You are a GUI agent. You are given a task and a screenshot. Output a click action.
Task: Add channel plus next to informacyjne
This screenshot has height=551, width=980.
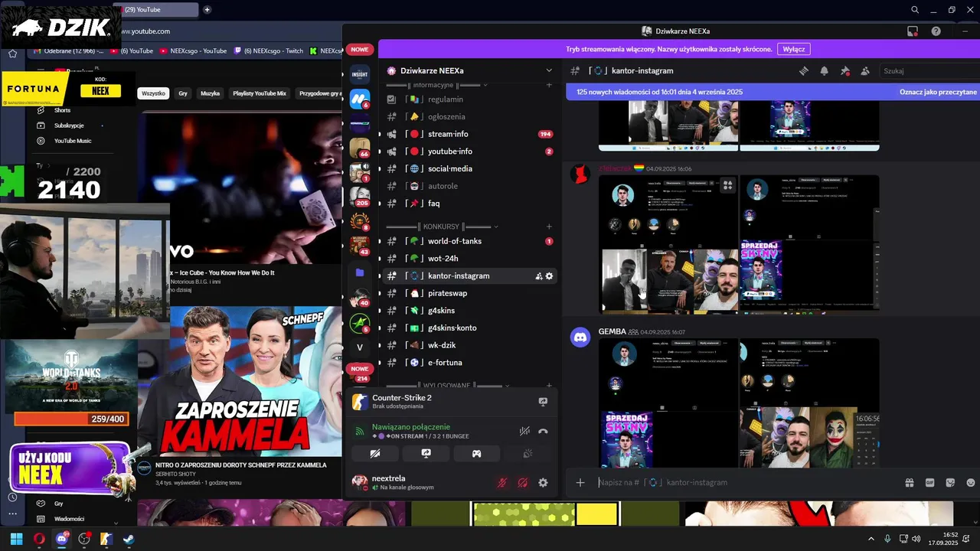coord(549,84)
